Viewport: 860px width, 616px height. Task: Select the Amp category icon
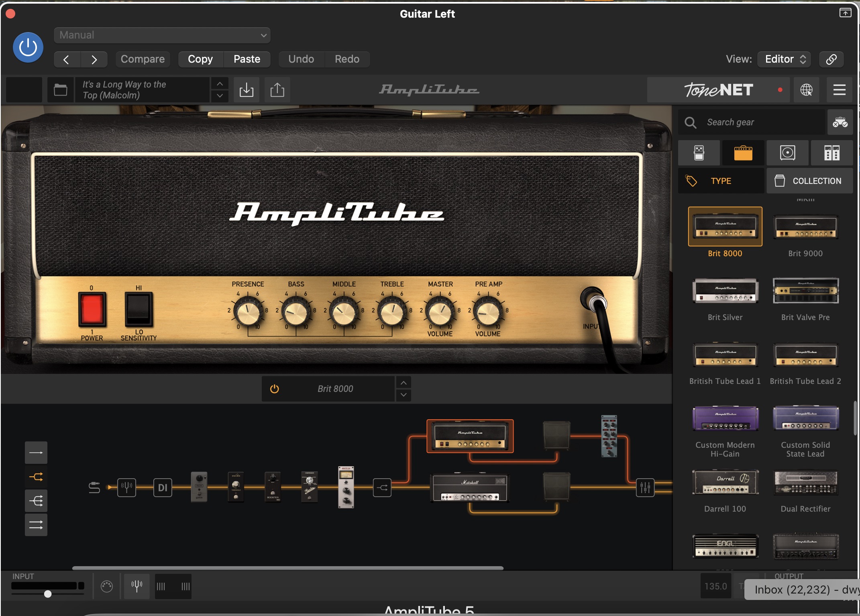click(743, 153)
